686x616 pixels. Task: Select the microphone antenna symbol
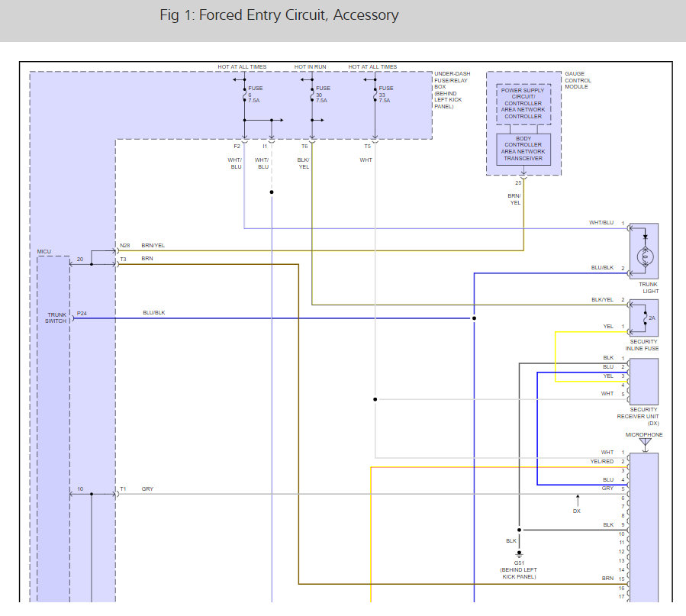click(x=645, y=445)
